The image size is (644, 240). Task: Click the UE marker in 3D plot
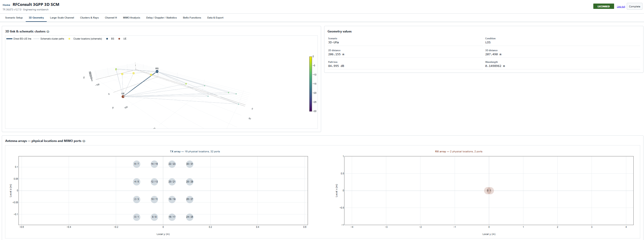pyautogui.click(x=123, y=97)
